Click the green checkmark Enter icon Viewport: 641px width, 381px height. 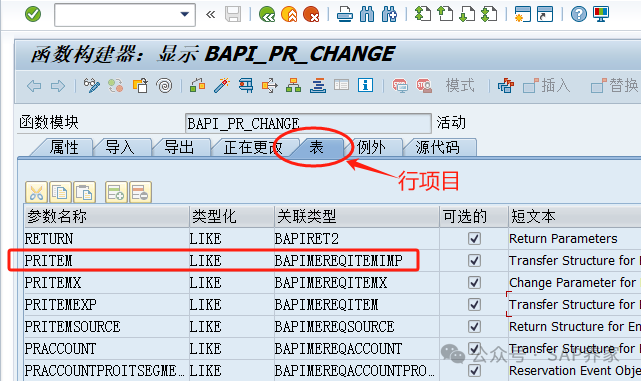pos(33,14)
